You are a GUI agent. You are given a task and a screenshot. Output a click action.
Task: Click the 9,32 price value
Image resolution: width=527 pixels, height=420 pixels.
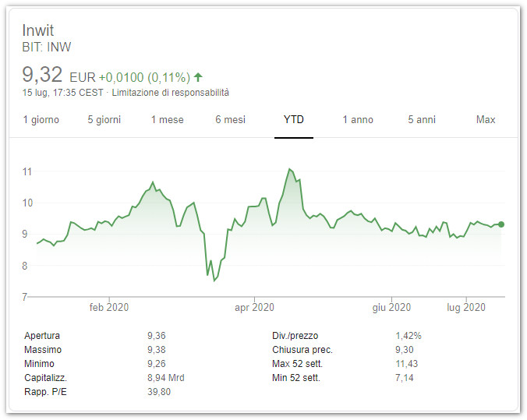pos(42,74)
